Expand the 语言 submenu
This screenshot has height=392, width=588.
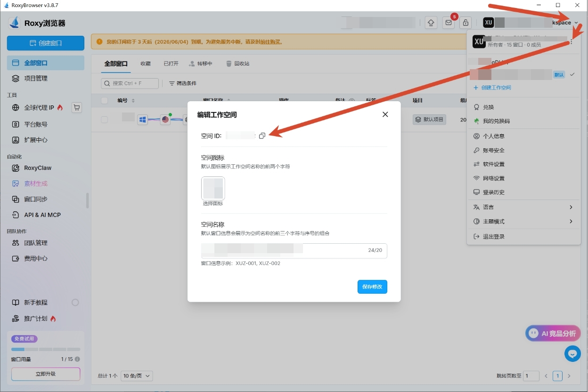523,207
